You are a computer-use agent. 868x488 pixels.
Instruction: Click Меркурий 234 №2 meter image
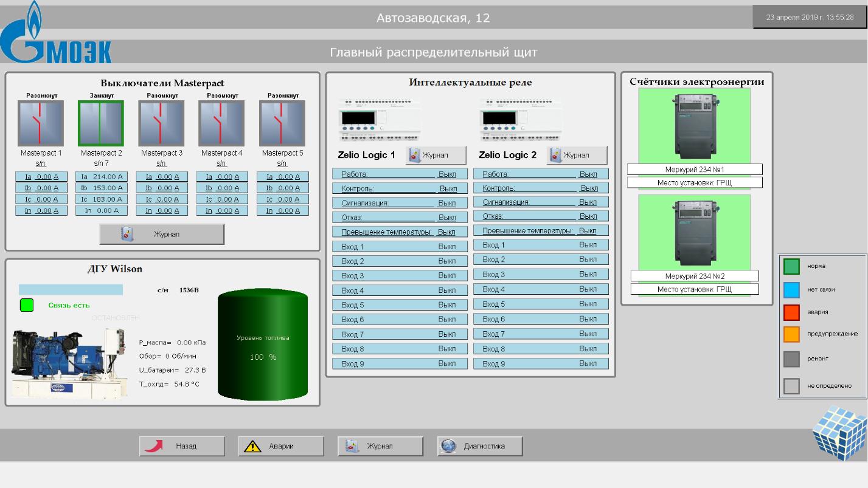[695, 232]
